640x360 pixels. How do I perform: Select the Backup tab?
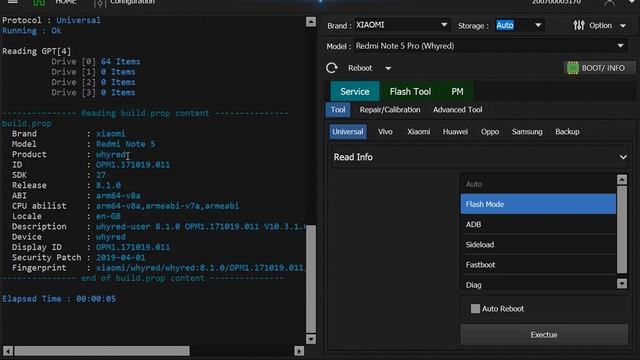[567, 131]
